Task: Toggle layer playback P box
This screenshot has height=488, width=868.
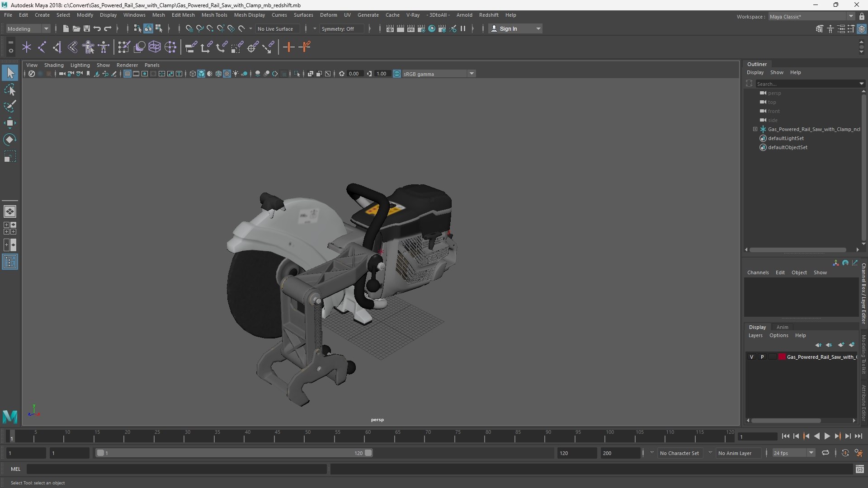Action: point(762,357)
